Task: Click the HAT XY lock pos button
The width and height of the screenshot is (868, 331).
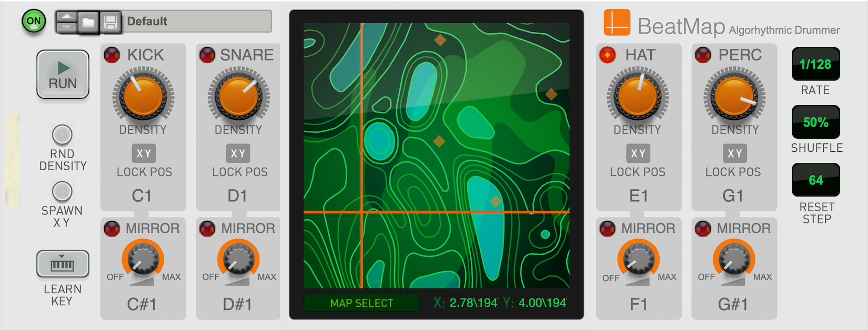Action: point(638,153)
